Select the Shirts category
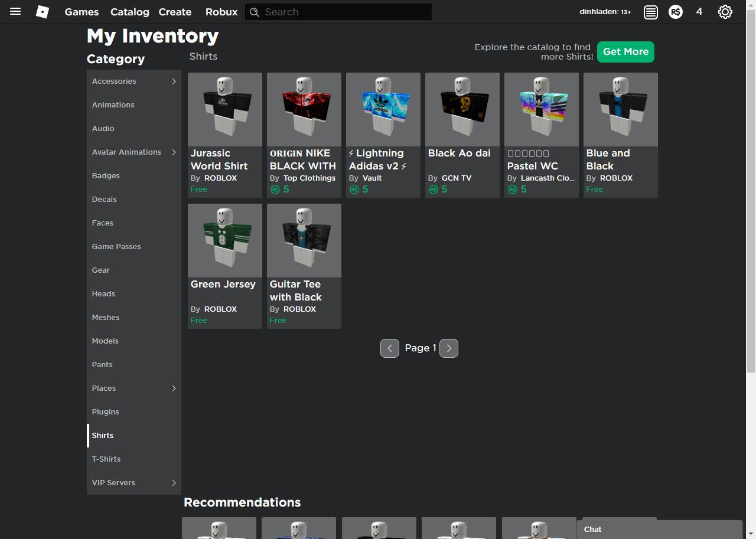Screen dimensions: 756x539 (x=134, y=436)
